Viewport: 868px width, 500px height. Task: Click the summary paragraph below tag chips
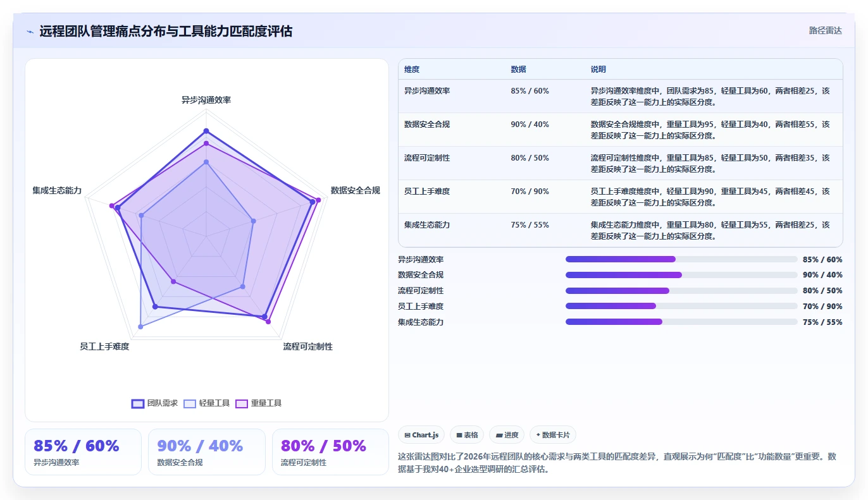[x=617, y=463]
